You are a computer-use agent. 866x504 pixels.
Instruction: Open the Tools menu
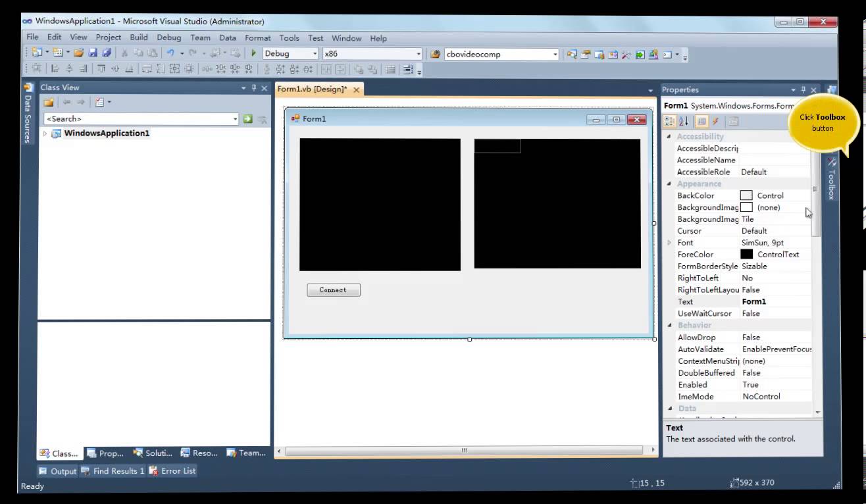coord(289,38)
